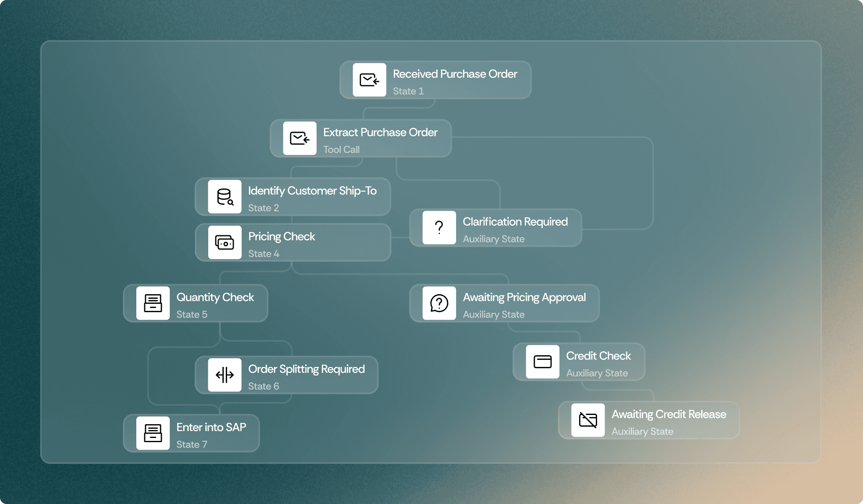Click the State 7 subtitle text

pyautogui.click(x=191, y=445)
